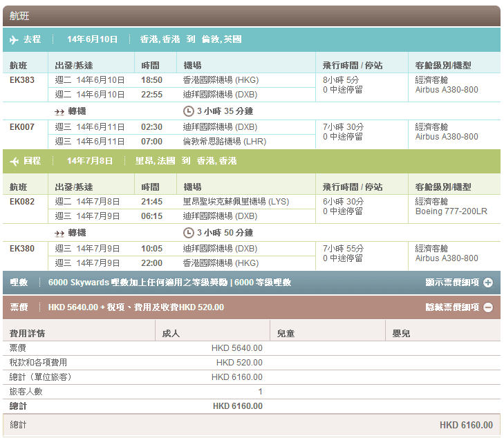
Task: Collapse fare breakdown via 隱藏票價細項 text
Action: click(x=452, y=307)
